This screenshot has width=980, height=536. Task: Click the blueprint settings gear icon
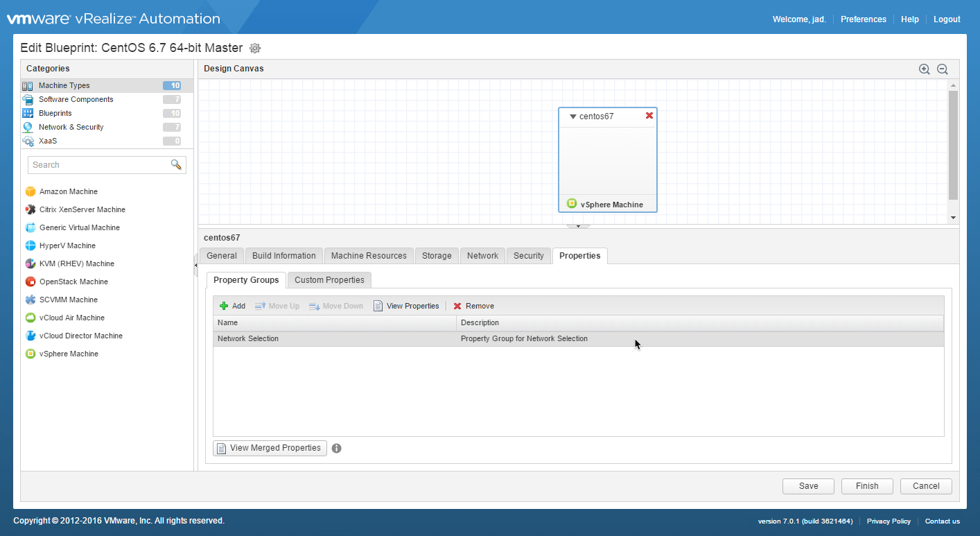pyautogui.click(x=255, y=48)
